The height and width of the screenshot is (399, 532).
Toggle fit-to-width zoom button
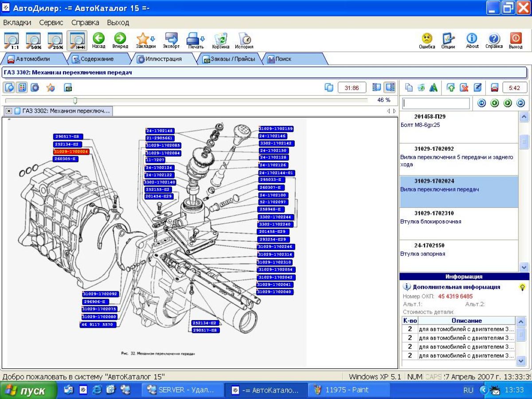(77, 40)
